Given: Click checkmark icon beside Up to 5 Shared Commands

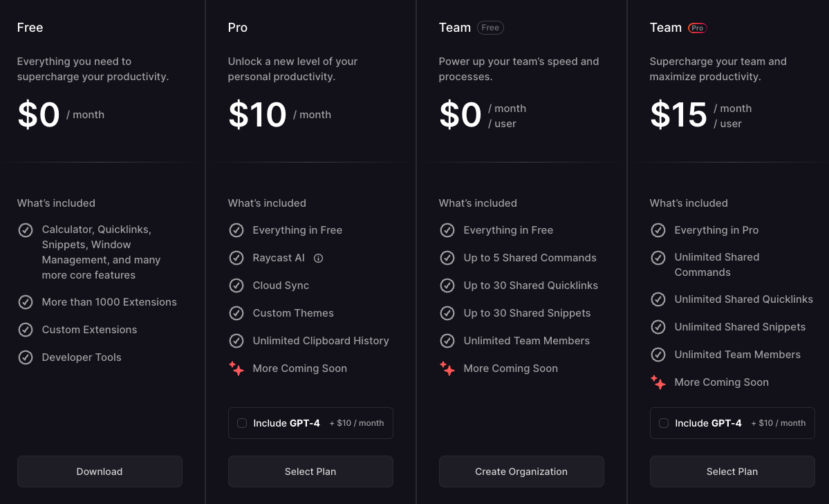Looking at the screenshot, I should click(447, 258).
